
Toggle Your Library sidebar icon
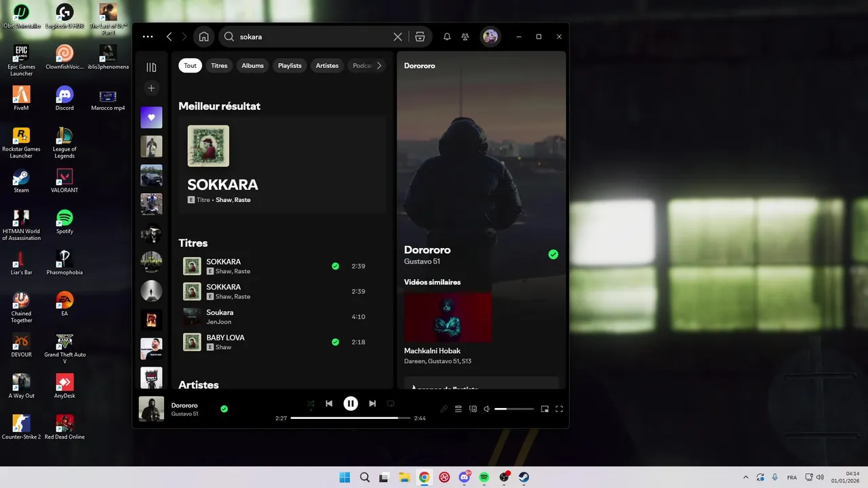(151, 67)
